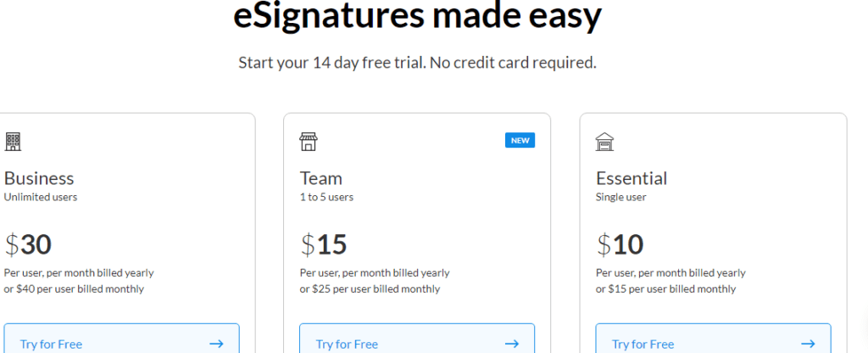Select the Business plan title

coord(39,178)
